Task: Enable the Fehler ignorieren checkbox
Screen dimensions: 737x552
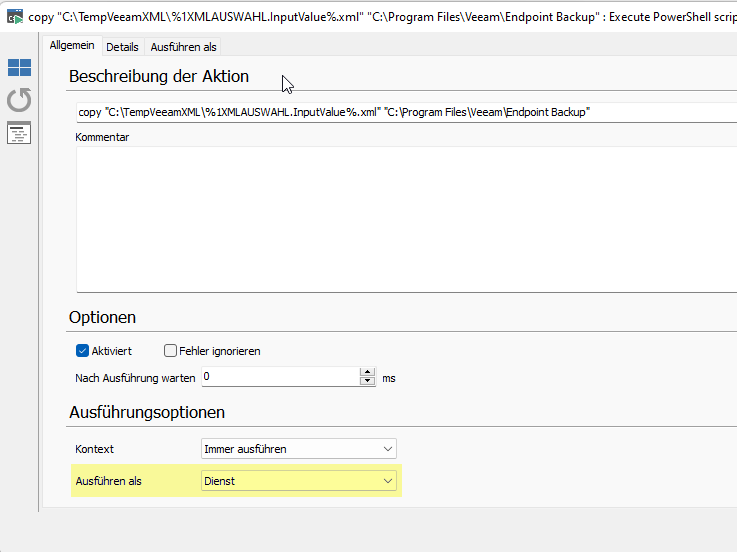Action: coord(171,351)
